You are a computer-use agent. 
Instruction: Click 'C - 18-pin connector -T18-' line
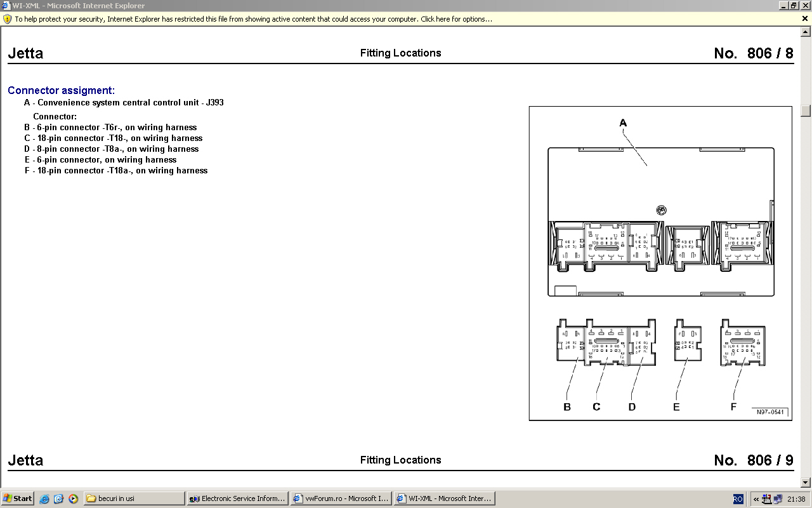[x=114, y=138]
